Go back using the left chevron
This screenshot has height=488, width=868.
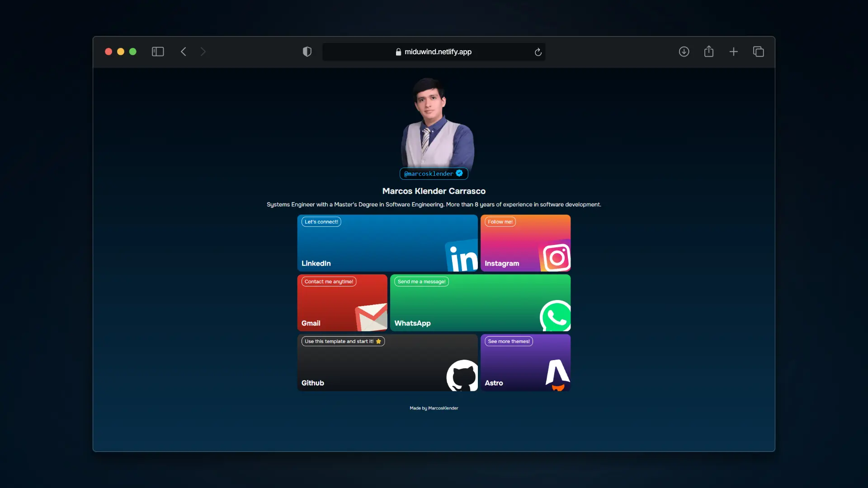pyautogui.click(x=184, y=52)
